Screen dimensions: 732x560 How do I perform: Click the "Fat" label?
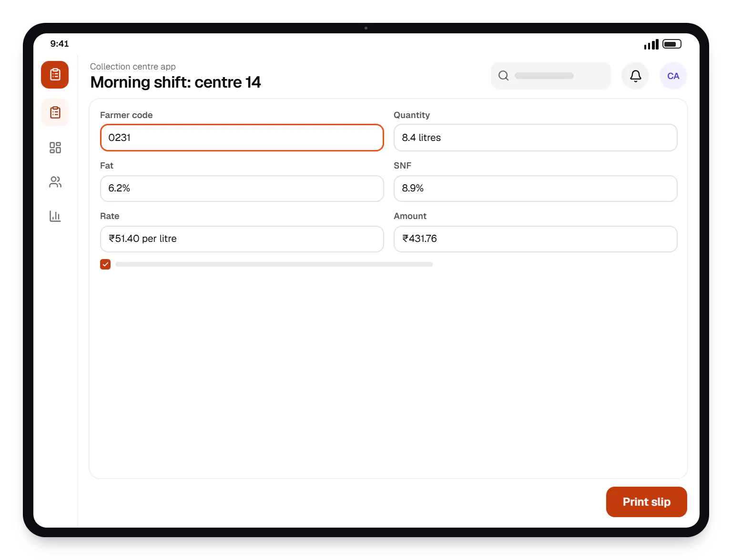coord(107,166)
